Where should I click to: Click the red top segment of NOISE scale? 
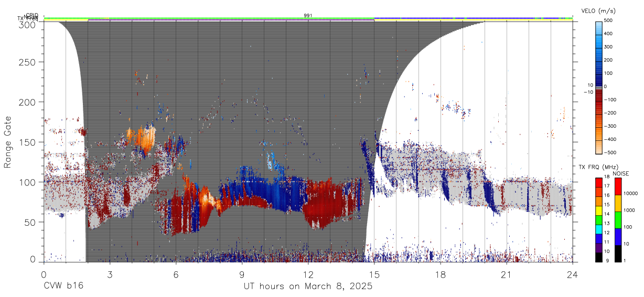tap(618, 186)
